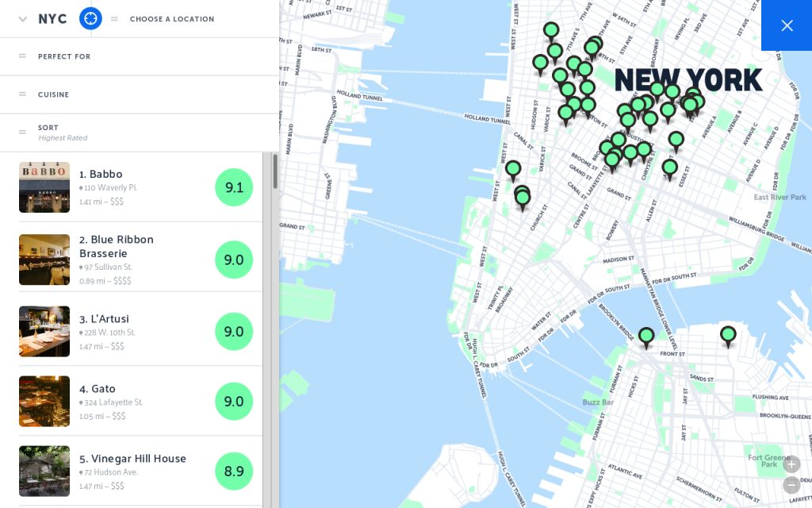
Task: Expand the Perfect For filter
Action: [x=63, y=56]
